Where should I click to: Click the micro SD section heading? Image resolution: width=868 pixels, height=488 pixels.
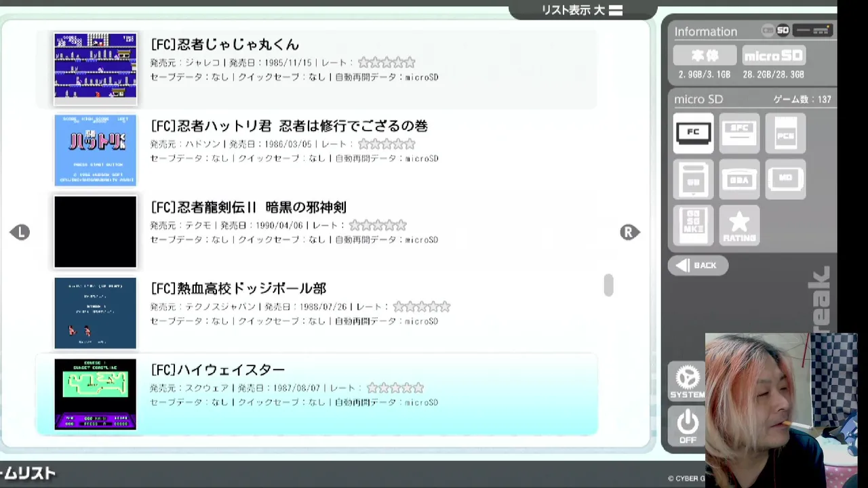point(698,99)
